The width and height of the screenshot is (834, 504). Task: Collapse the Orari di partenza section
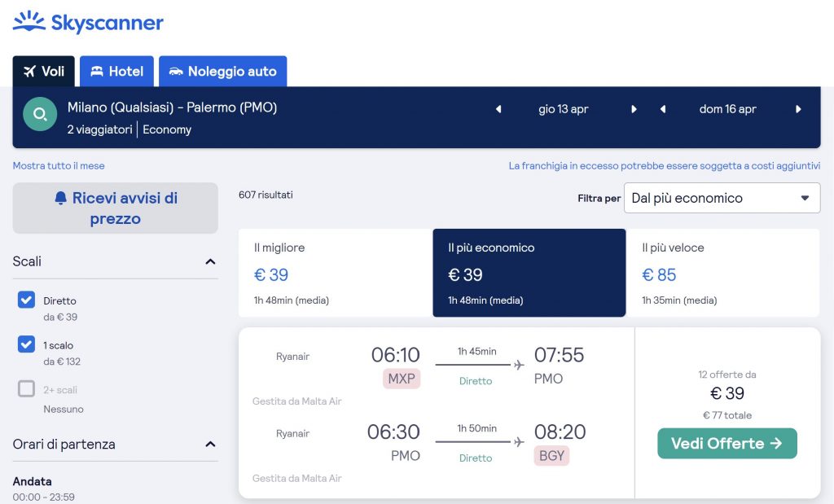210,445
